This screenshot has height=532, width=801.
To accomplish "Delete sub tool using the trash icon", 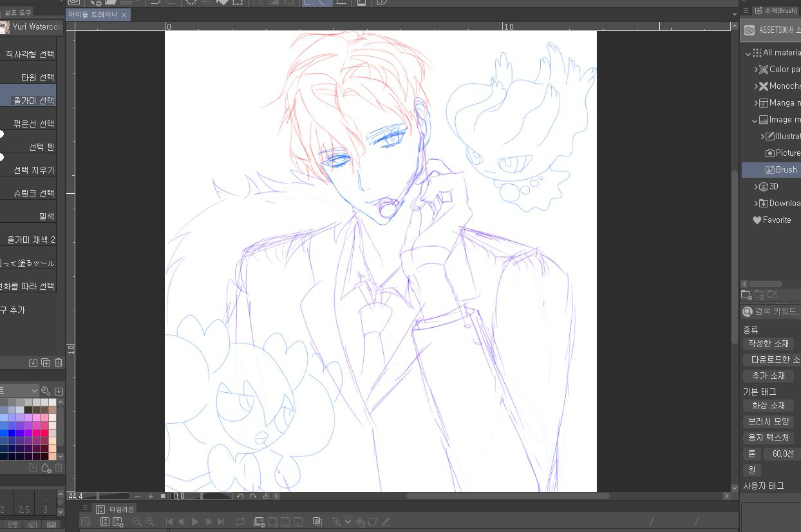I will 59,363.
